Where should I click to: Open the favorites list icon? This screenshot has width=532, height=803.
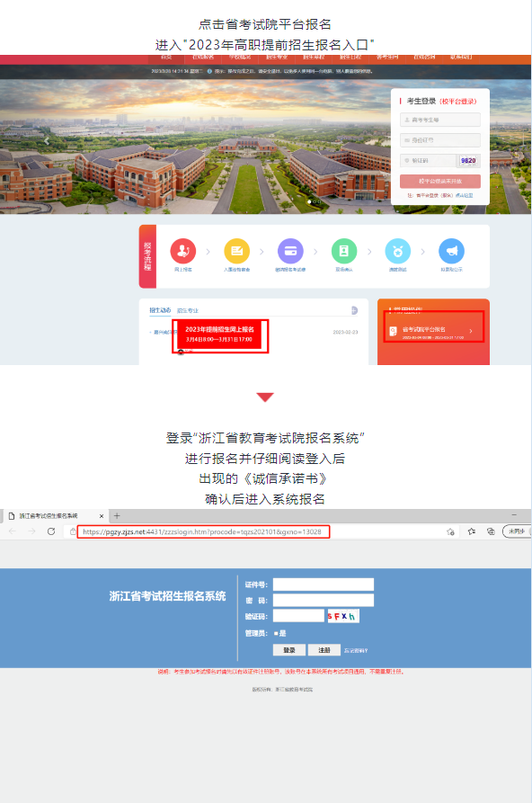coord(472,531)
